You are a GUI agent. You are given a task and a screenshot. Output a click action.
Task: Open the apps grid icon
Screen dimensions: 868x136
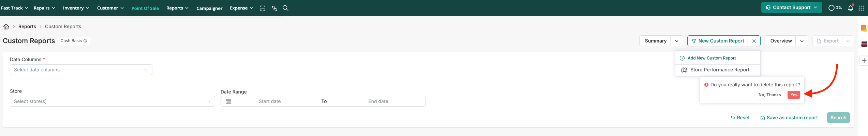861,8
